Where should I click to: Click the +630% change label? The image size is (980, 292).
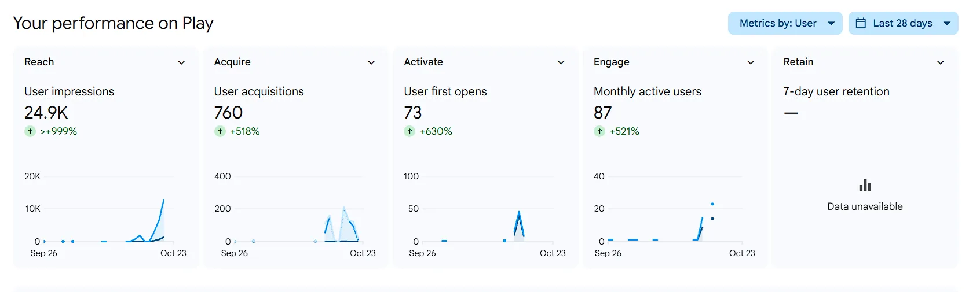click(436, 131)
